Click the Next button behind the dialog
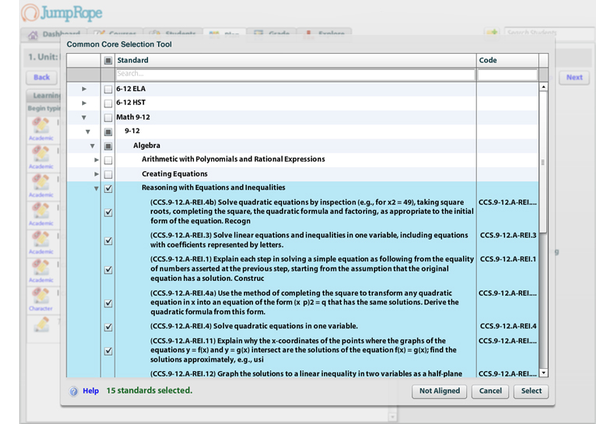Image resolution: width=615 pixels, height=424 pixels. point(574,77)
